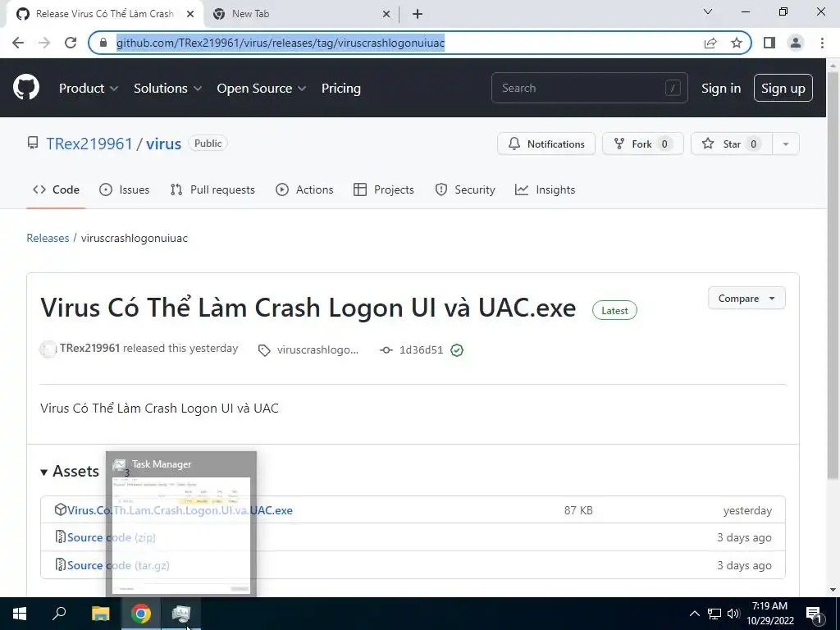Click the address bar URL

coord(281,43)
